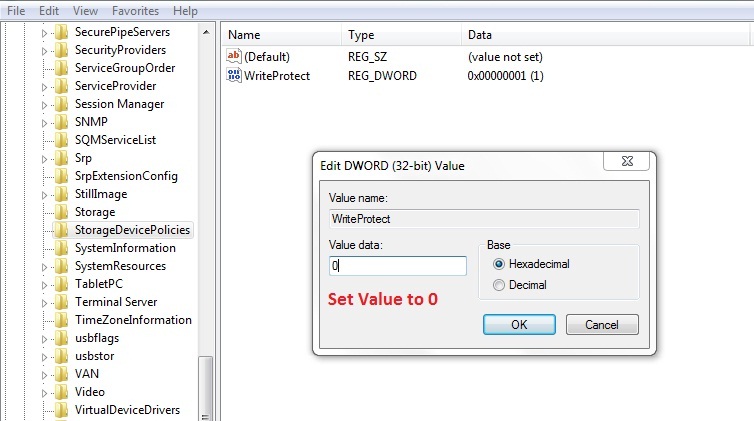Image resolution: width=754 pixels, height=421 pixels.
Task: Expand the StillImage key
Action: click(x=44, y=195)
